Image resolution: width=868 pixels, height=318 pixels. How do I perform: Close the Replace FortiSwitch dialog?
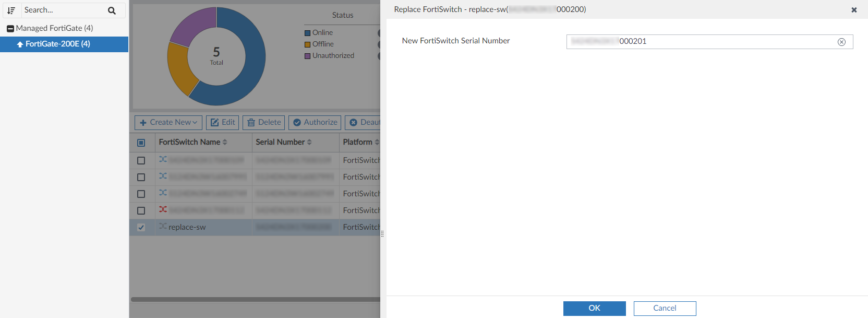coord(854,10)
